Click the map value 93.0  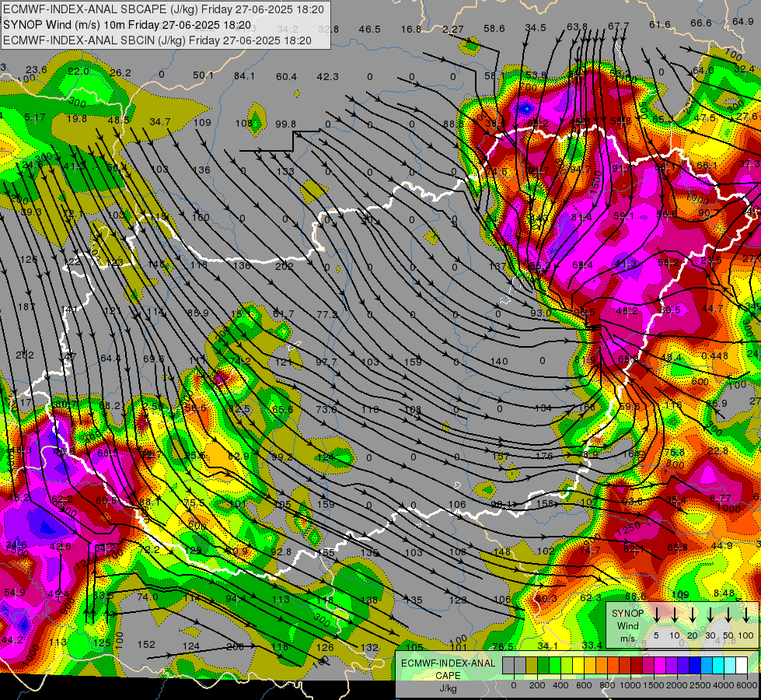click(x=540, y=313)
